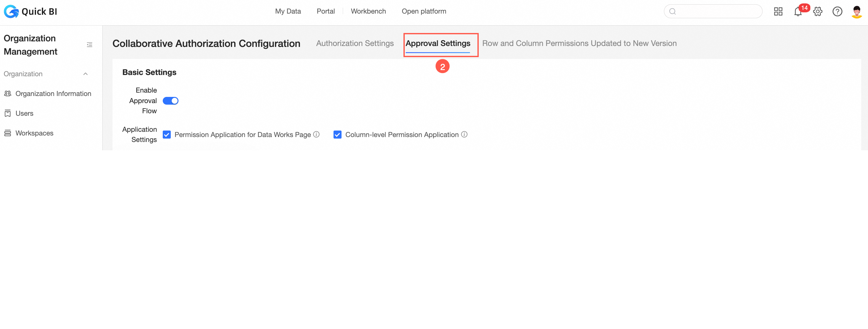Open My Data in the top navigation

pos(288,11)
